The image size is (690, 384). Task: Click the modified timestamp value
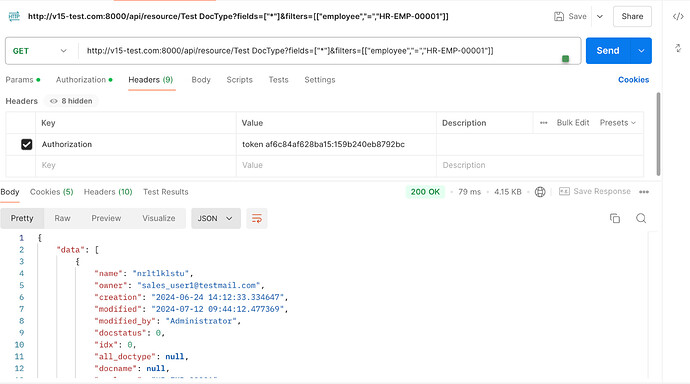pos(217,309)
